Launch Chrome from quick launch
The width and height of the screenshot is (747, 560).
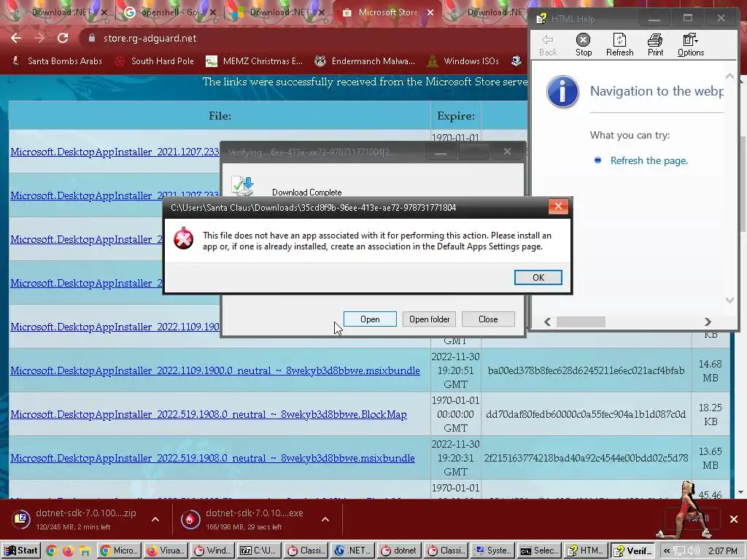click(x=52, y=551)
